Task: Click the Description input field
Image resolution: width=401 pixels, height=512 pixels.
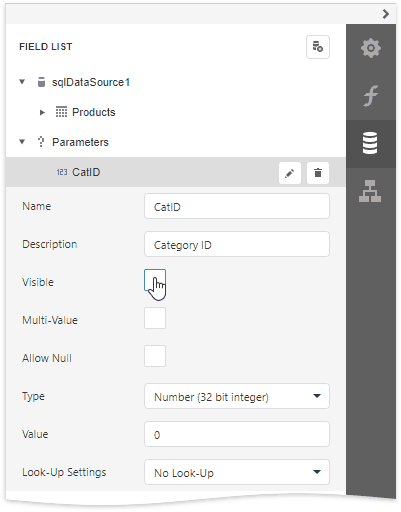Action: (237, 244)
